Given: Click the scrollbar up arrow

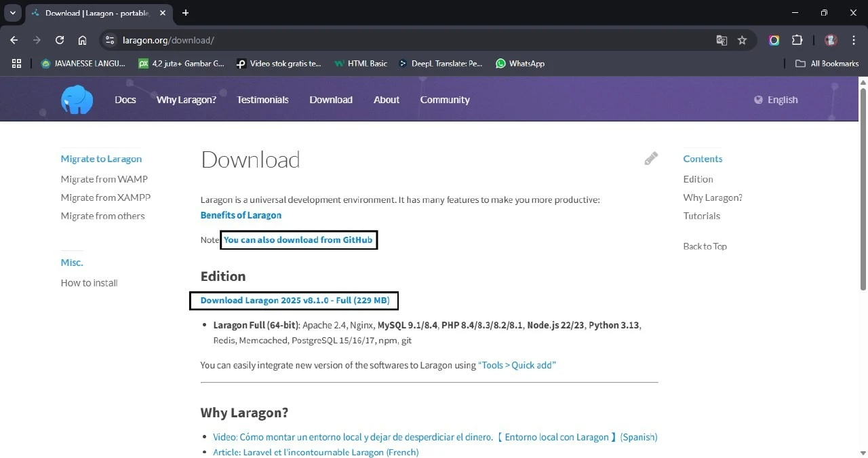Looking at the screenshot, I should [x=863, y=81].
